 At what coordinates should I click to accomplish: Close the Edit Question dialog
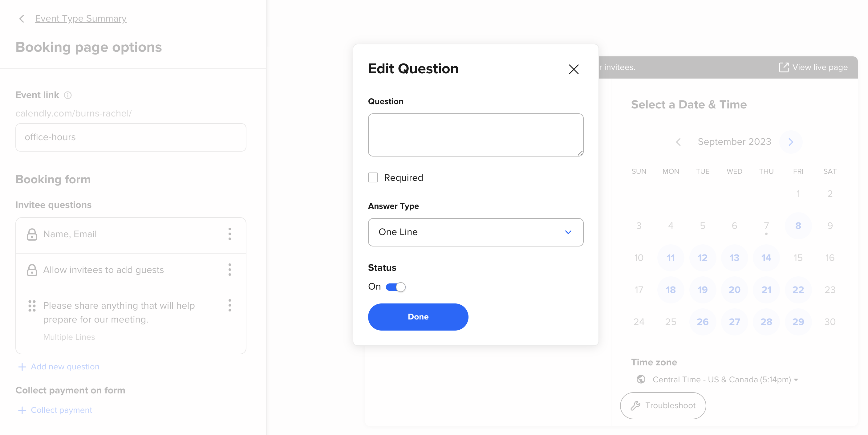point(574,69)
